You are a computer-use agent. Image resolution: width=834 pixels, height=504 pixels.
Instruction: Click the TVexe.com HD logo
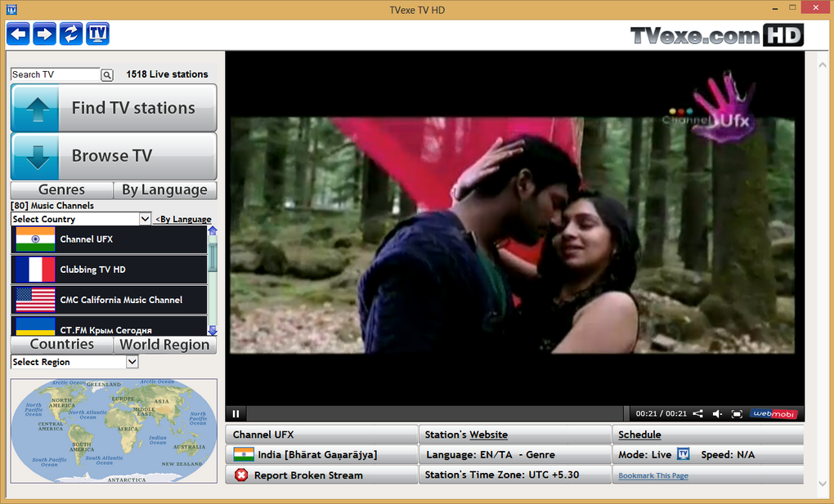tap(716, 36)
